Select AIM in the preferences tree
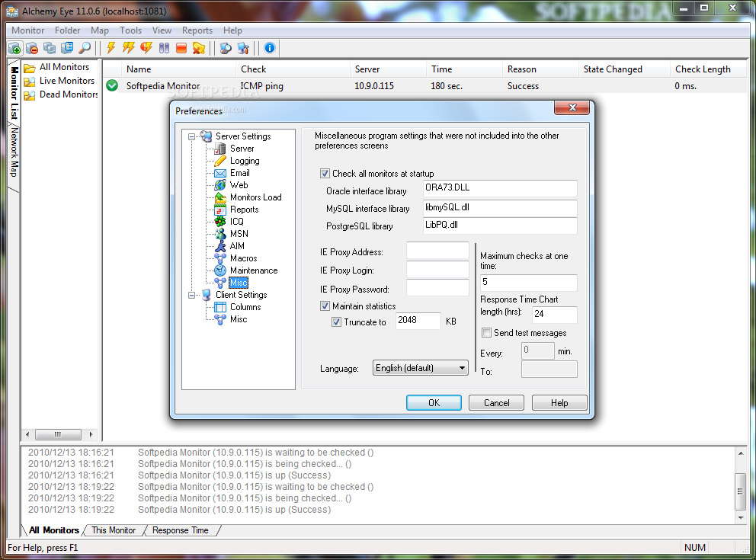Image resolution: width=756 pixels, height=560 pixels. (x=237, y=246)
